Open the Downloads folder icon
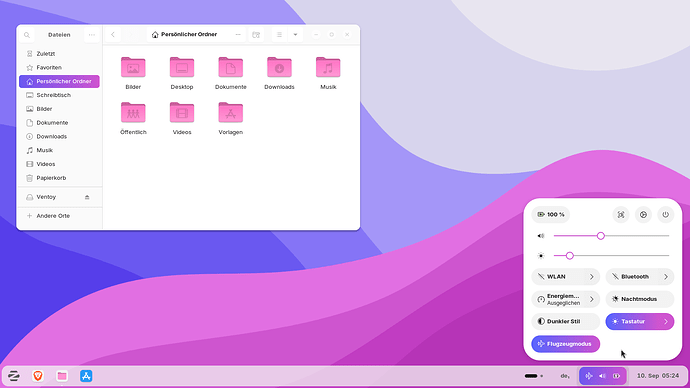Image resolution: width=690 pixels, height=388 pixels. coord(279,68)
